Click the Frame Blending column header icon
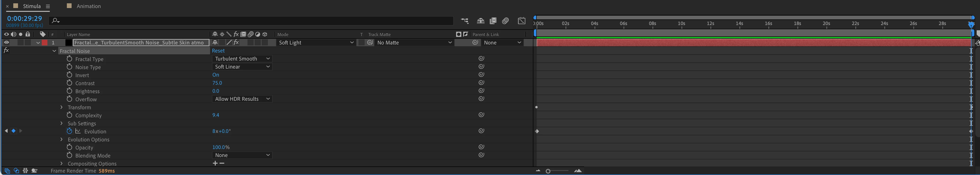The width and height of the screenshot is (980, 175). click(243, 34)
